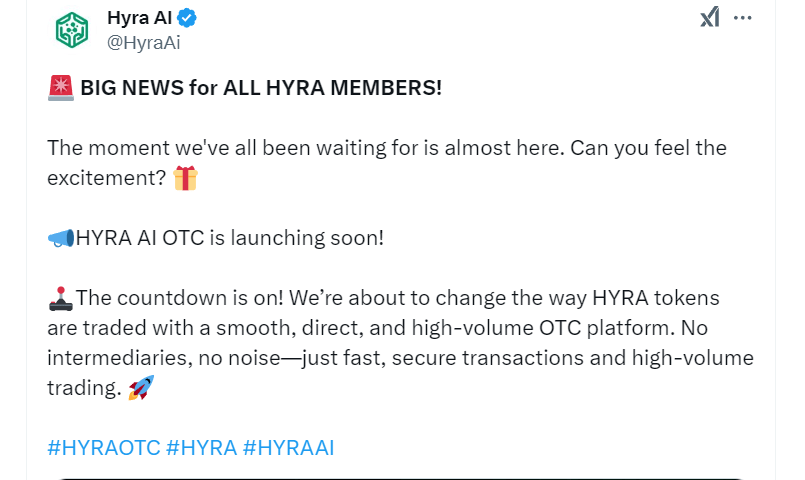The height and width of the screenshot is (480, 805).
Task: Click the red siren emoji
Action: [x=60, y=88]
